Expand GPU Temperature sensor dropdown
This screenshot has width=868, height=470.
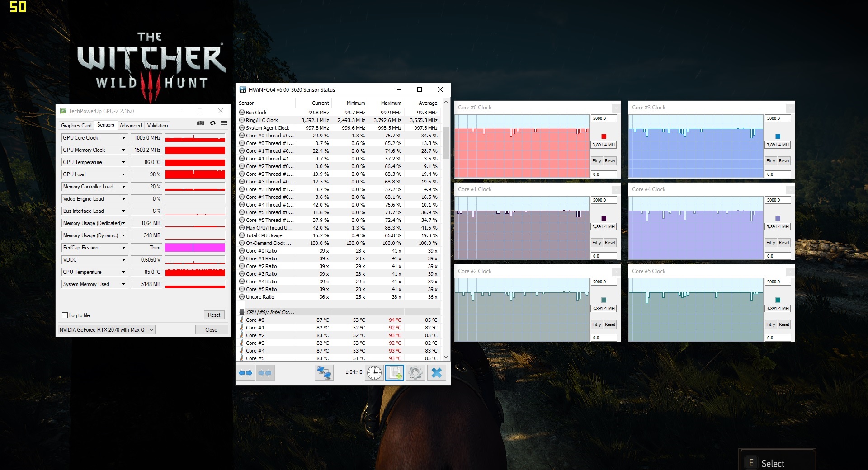[x=123, y=162]
